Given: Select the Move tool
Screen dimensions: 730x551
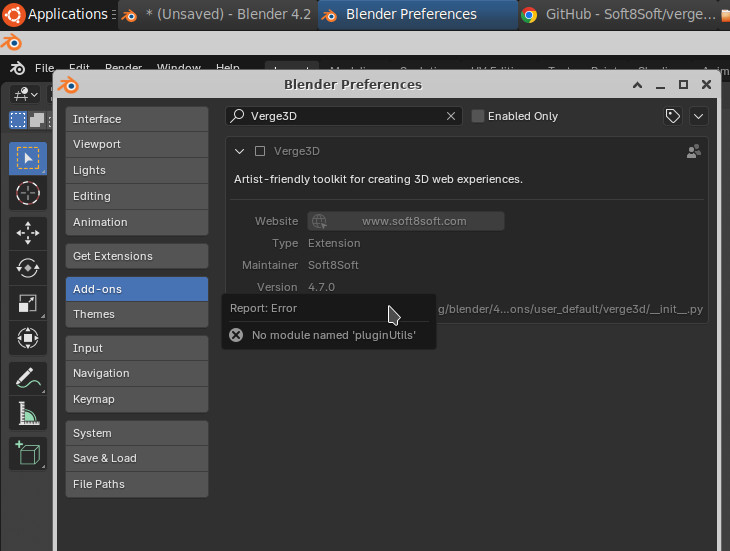Looking at the screenshot, I should click(x=28, y=233).
